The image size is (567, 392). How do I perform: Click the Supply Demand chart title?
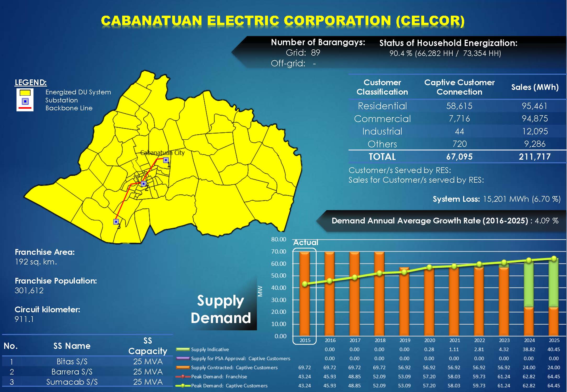pyautogui.click(x=221, y=309)
